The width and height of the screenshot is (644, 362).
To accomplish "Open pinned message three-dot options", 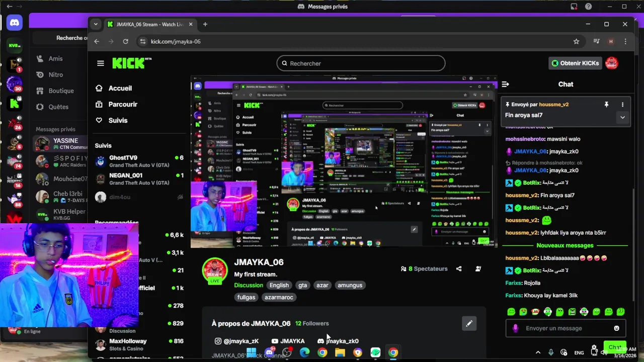I will [622, 105].
